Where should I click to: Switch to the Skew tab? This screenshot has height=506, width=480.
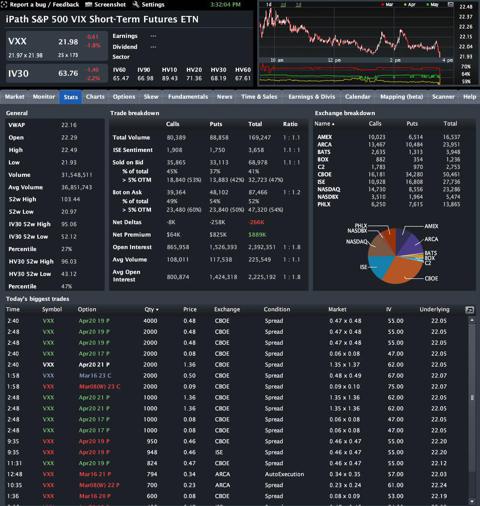pyautogui.click(x=151, y=97)
